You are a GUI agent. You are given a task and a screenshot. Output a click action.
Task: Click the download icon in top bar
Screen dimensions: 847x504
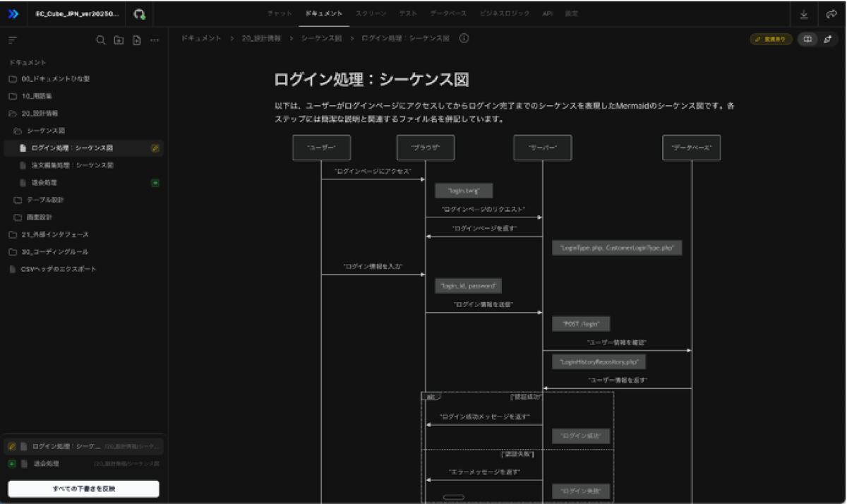pyautogui.click(x=804, y=14)
